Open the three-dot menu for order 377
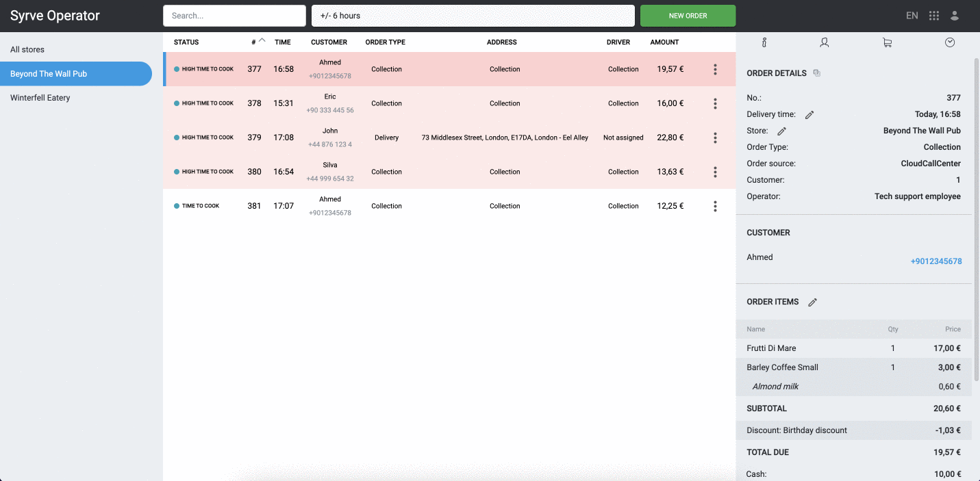This screenshot has width=980, height=481. [715, 69]
